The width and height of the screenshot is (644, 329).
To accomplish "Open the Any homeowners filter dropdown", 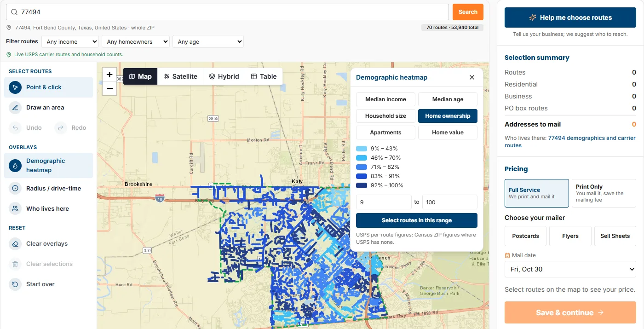I will (136, 41).
